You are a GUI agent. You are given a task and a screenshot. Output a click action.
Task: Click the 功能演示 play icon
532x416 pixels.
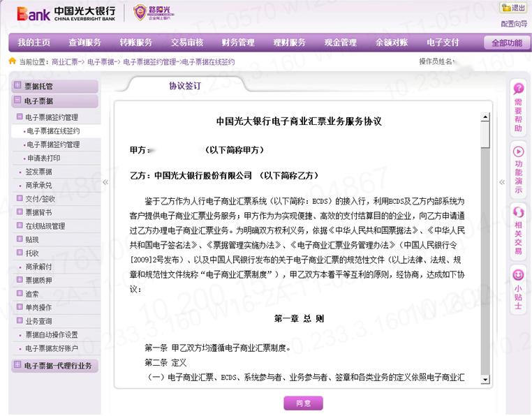pos(518,151)
